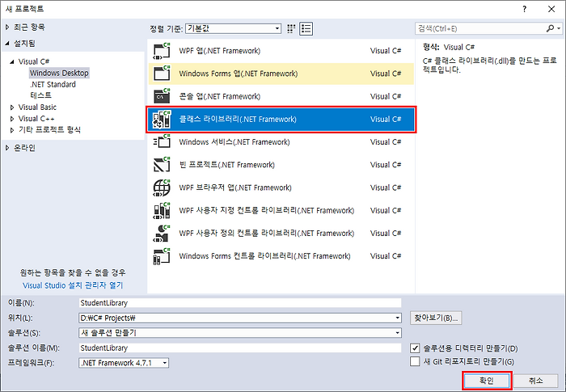This screenshot has height=392, width=566.
Task: Click the Windows Forms 컨트롤 라이브러리 icon
Action: tap(162, 256)
